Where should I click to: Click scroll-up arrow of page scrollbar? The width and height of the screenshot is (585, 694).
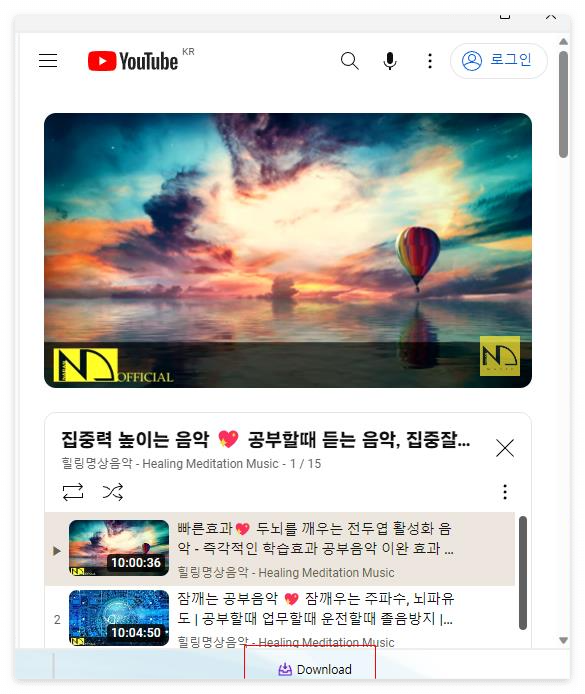[x=563, y=42]
